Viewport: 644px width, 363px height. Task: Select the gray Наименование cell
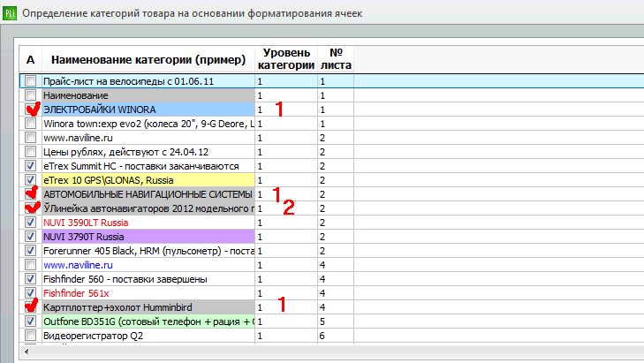tap(148, 95)
